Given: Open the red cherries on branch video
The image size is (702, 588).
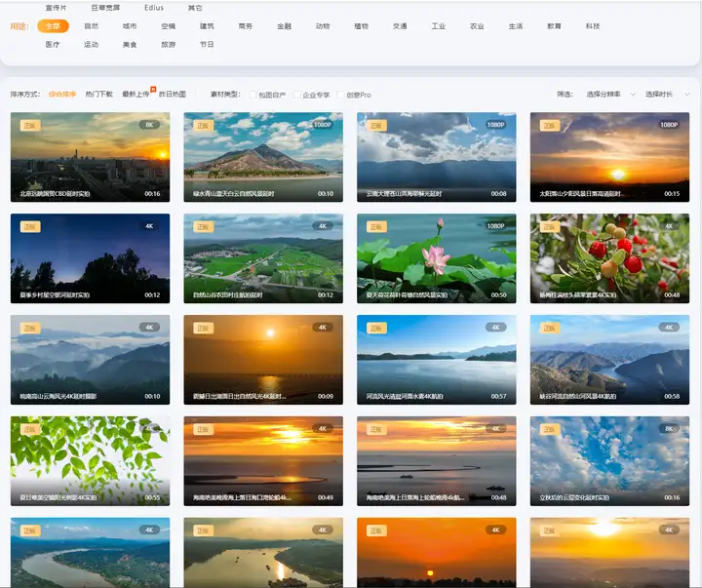Looking at the screenshot, I should click(x=609, y=258).
